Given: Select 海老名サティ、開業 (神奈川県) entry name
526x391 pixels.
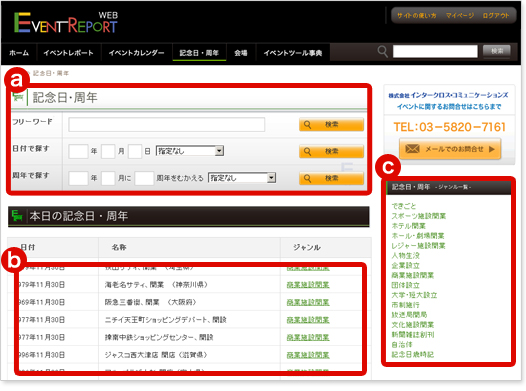Looking at the screenshot, I should (156, 285).
